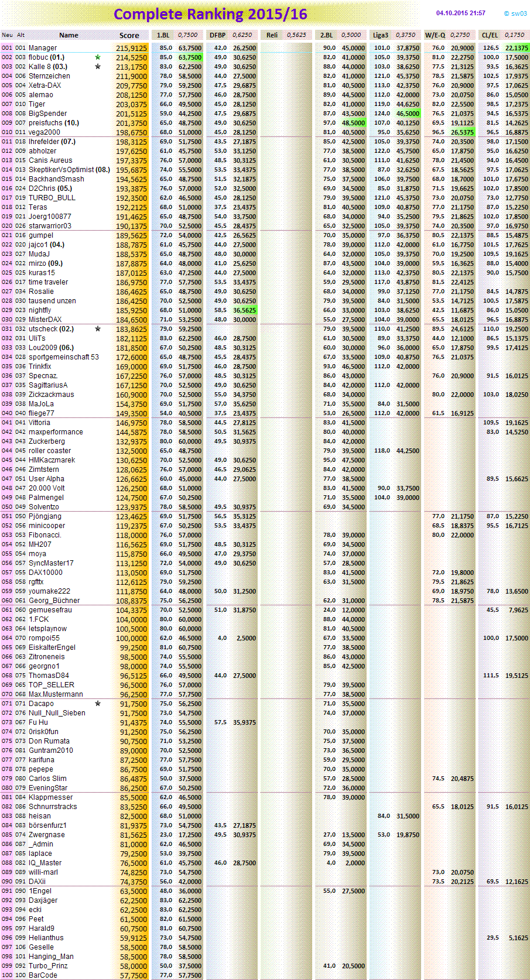530x980 pixels.
Task: Select the name 'Georg_Büchner'
Action: coord(54,601)
